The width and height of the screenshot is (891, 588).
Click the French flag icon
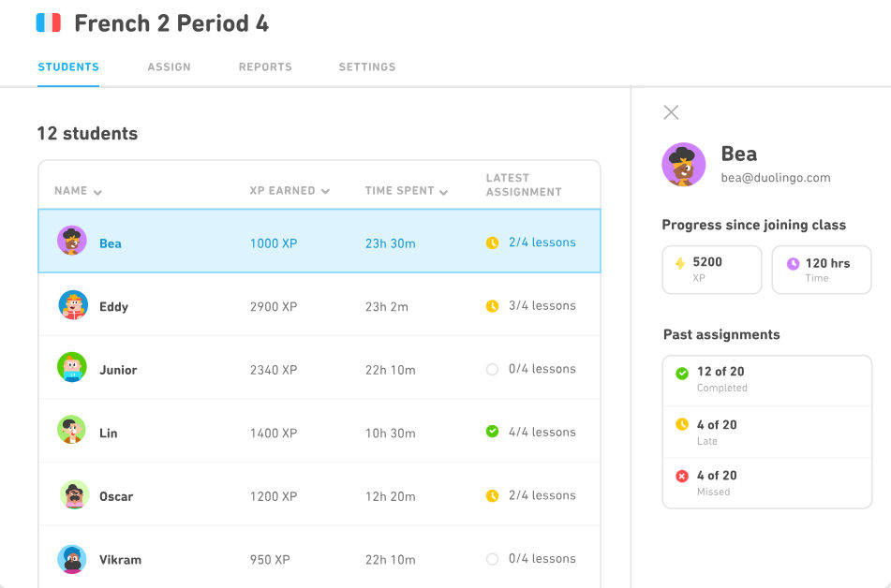coord(49,23)
